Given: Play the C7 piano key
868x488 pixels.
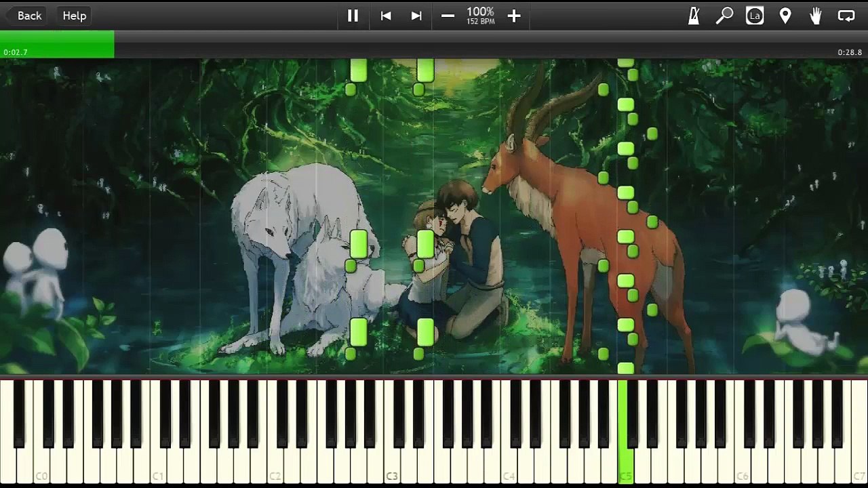Looking at the screenshot, I should [859, 432].
